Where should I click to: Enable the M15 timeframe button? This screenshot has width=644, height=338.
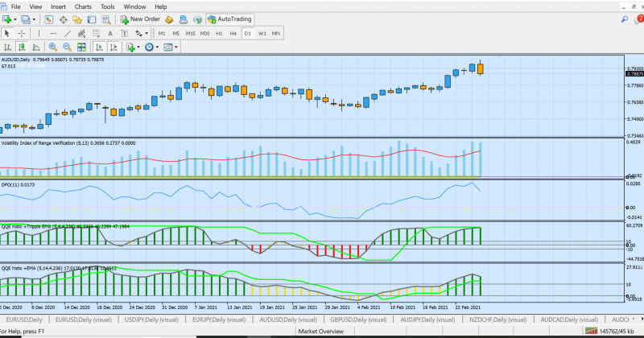pos(190,33)
